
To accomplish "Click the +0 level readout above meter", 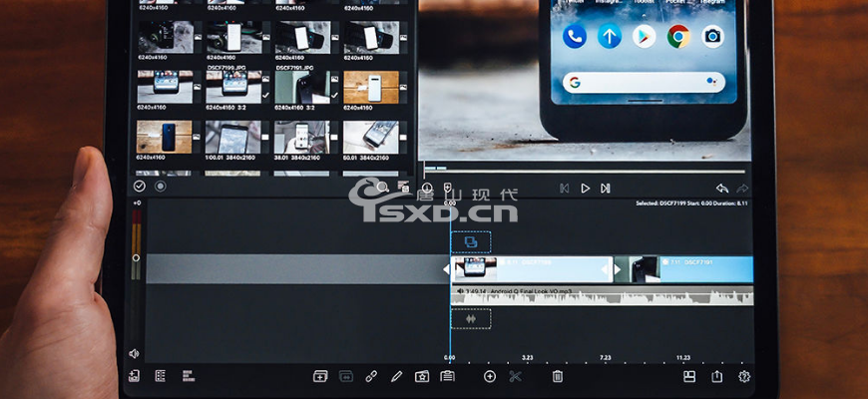I will [136, 203].
